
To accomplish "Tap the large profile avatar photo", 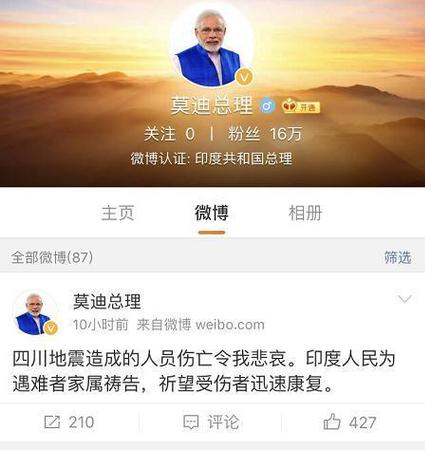I will [x=212, y=45].
